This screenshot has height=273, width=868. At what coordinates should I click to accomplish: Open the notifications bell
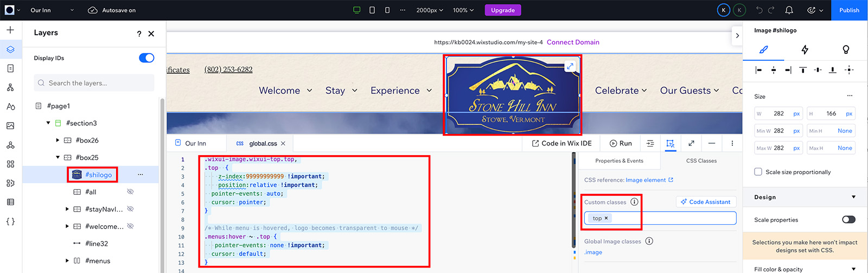click(789, 10)
